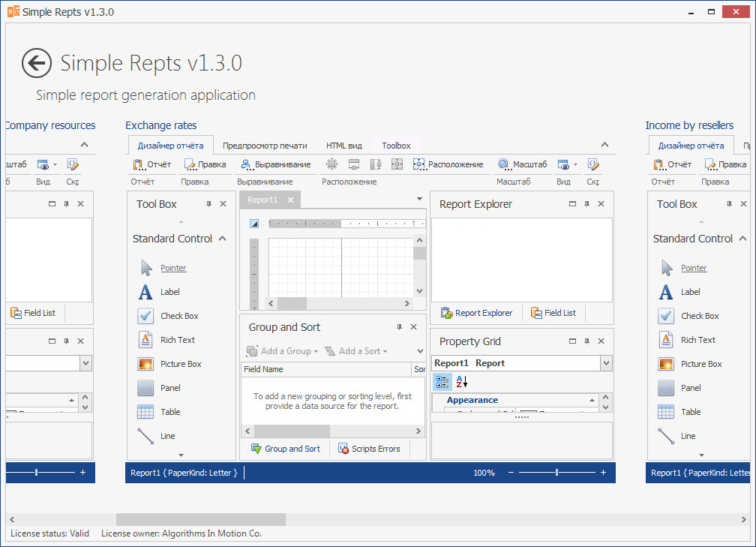Click zoom slider handle in Exchange rates status bar

[556, 473]
